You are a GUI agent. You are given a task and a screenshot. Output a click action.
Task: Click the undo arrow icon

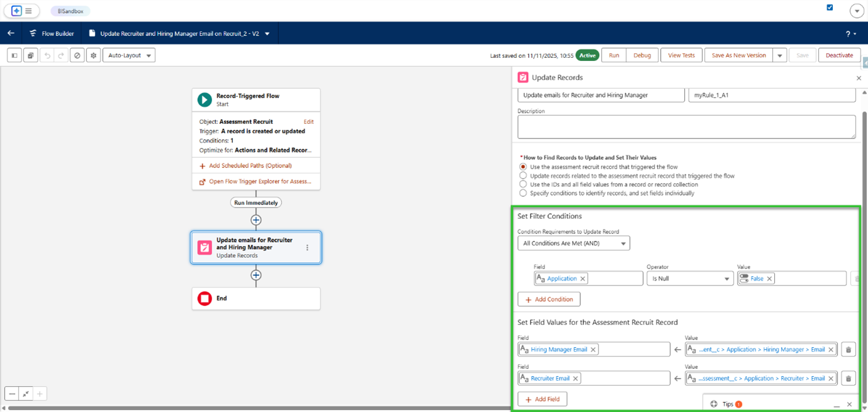pos(47,55)
